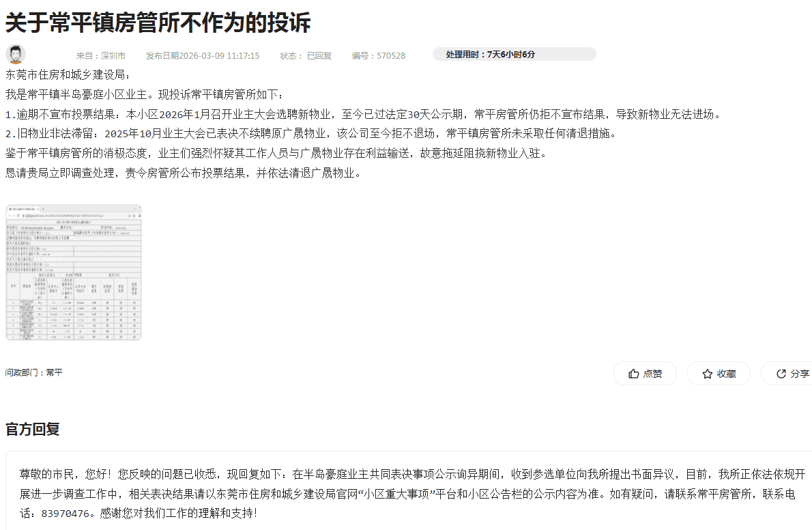Favorite the post using the star icon
Viewport: 812px width, 530px height.
pyautogui.click(x=719, y=374)
